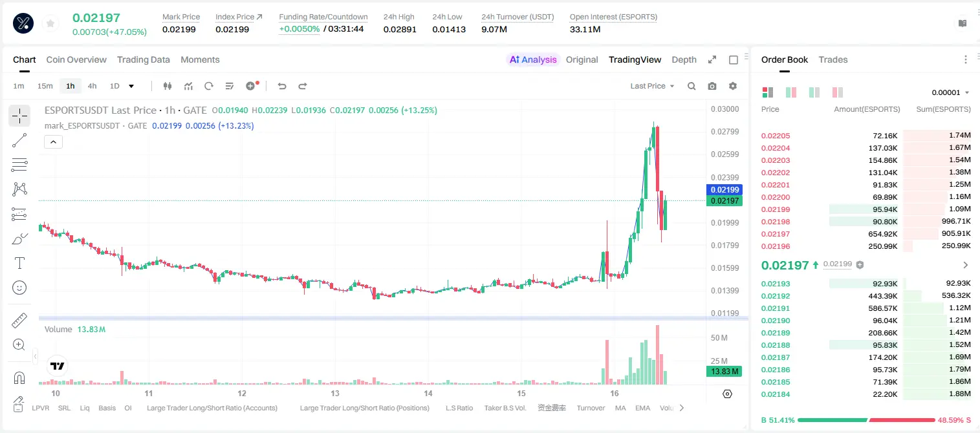
Task: Select the brush drawing tool
Action: [19, 238]
